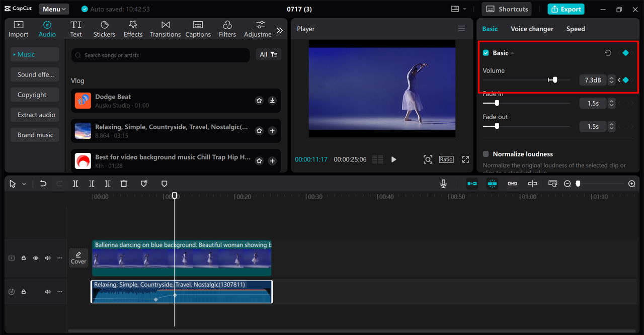Switch to Voice changer tab
Viewport: 644px width, 335px height.
pyautogui.click(x=532, y=29)
